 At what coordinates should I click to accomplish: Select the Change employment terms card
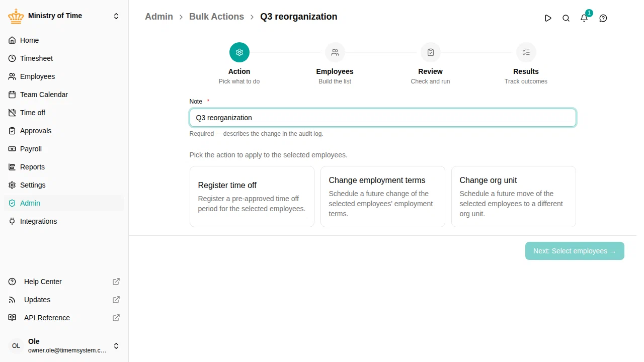[383, 197]
